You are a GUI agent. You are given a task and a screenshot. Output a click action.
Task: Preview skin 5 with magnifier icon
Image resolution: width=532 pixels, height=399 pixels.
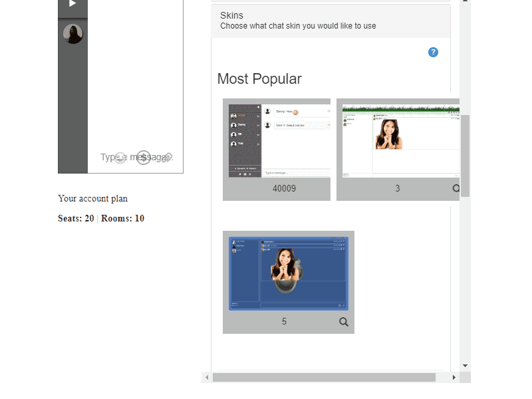[x=344, y=322]
